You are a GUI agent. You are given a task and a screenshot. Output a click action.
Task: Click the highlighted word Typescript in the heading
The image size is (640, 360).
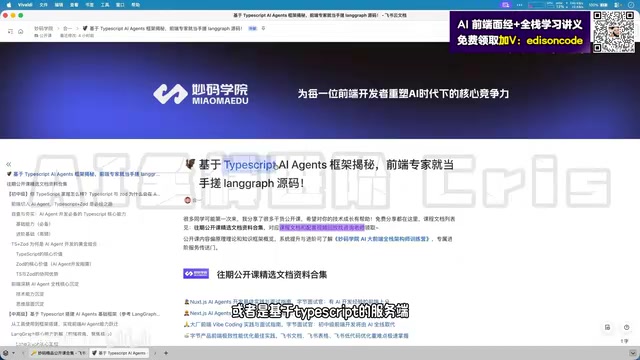(250, 165)
